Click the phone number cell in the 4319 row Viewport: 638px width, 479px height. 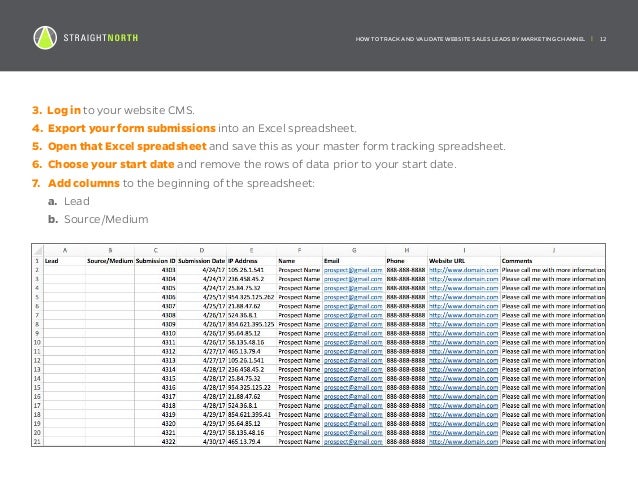pyautogui.click(x=406, y=415)
